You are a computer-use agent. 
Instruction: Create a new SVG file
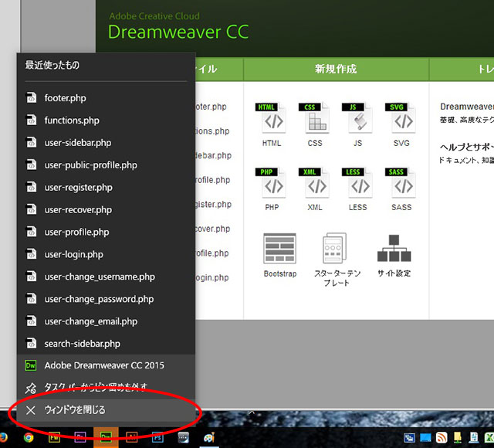(401, 124)
